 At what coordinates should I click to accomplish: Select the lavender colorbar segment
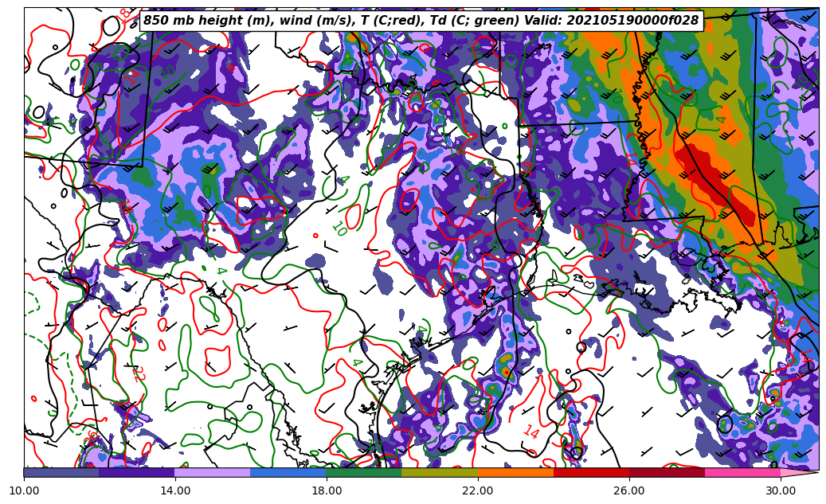pos(212,472)
